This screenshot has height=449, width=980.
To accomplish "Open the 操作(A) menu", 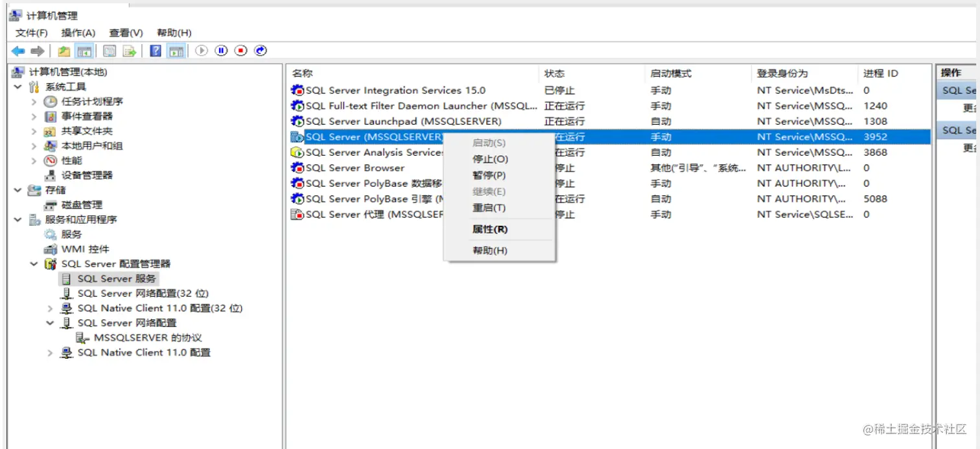I will (x=78, y=33).
